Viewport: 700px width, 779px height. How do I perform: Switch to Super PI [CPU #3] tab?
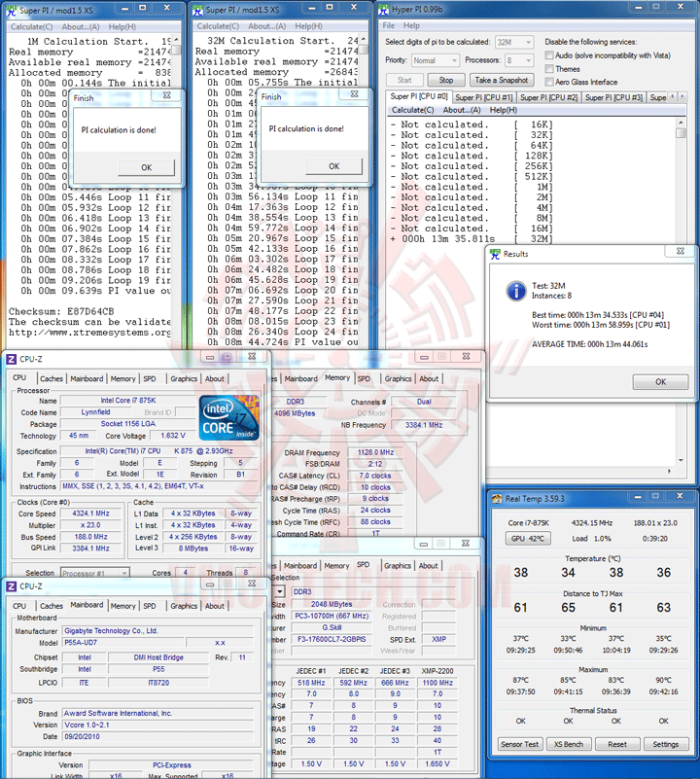pos(613,97)
